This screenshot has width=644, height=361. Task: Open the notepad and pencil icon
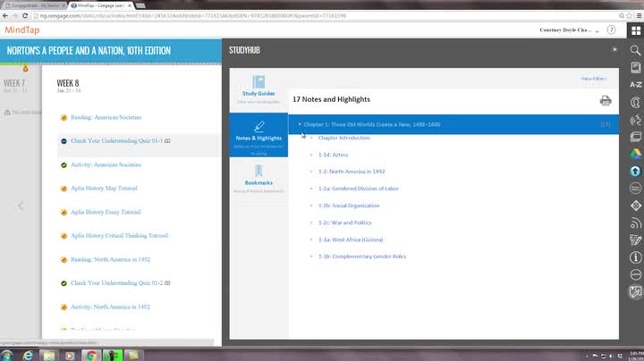coord(635,239)
